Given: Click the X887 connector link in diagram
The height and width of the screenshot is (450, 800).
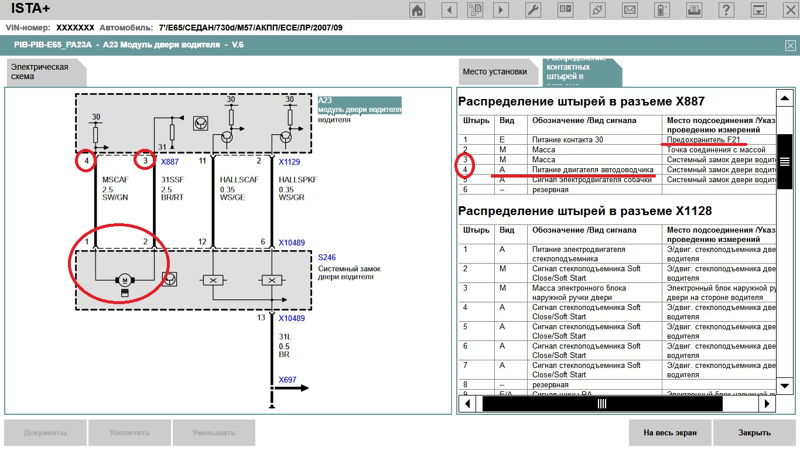Looking at the screenshot, I should point(168,160).
